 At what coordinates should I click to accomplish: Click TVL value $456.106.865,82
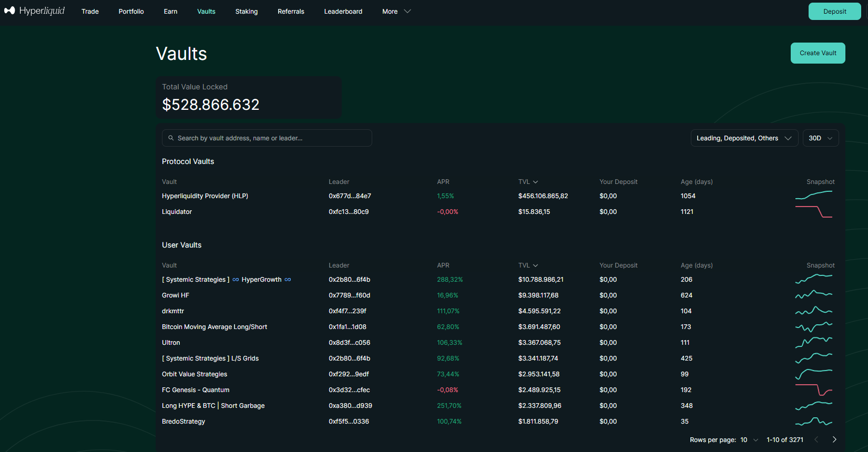coord(543,196)
